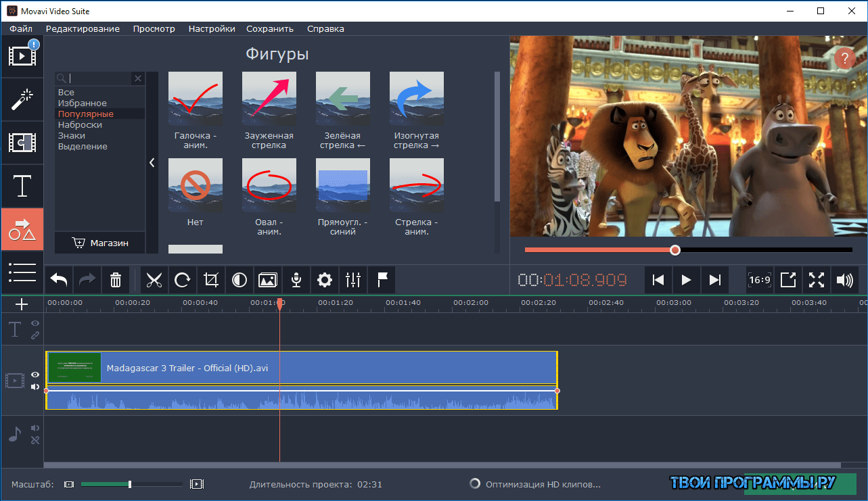Viewport: 868px width, 501px height.
Task: Zoom in timeline scale icon
Action: pyautogui.click(x=197, y=484)
